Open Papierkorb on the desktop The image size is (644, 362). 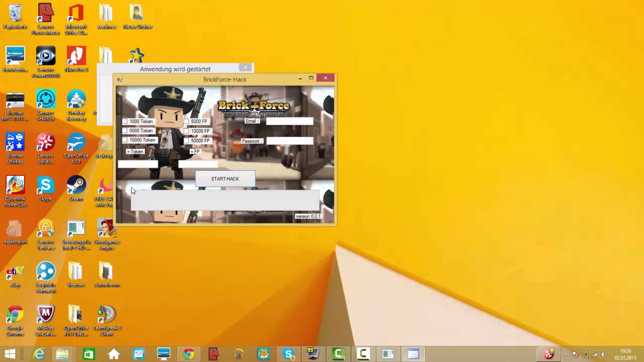(15, 17)
